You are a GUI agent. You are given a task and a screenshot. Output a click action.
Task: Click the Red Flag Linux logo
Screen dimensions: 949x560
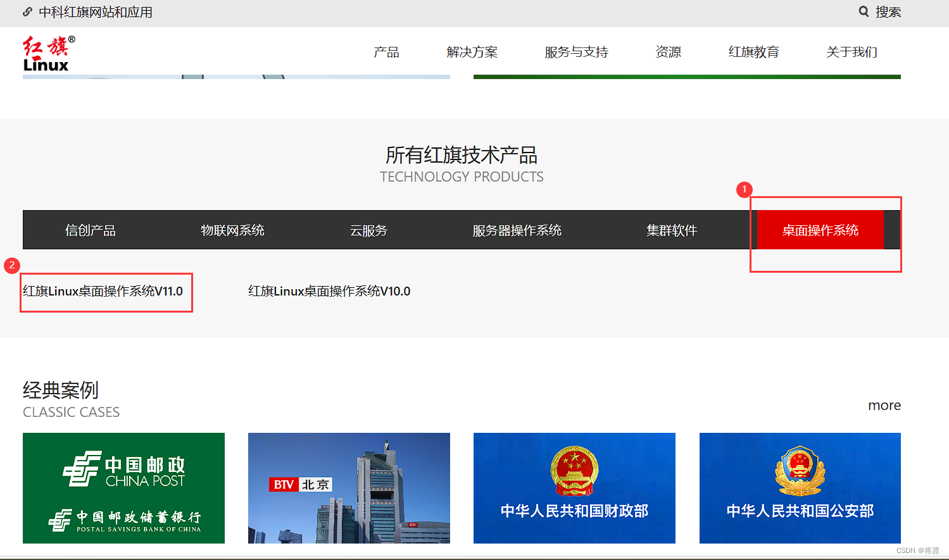point(49,53)
